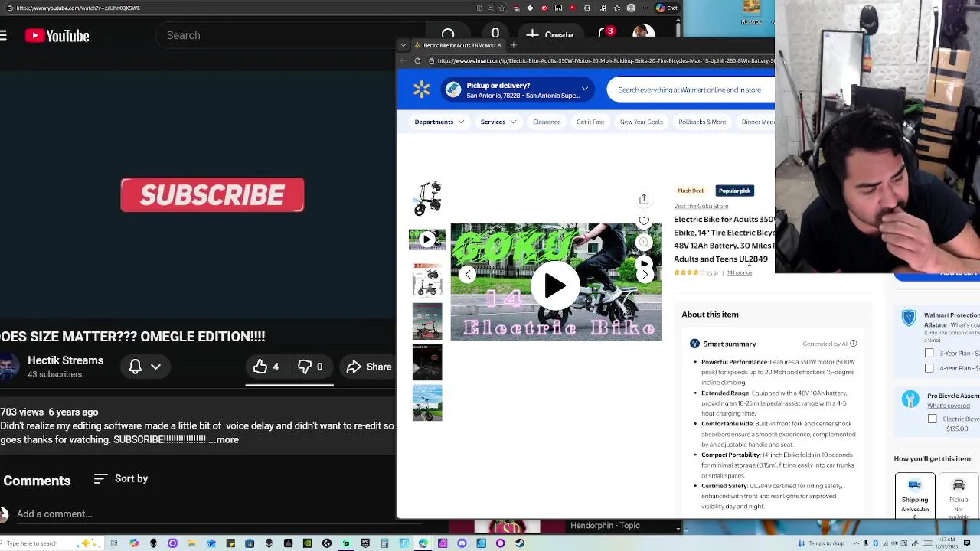The width and height of the screenshot is (980, 551).
Task: Share the YouTube video
Action: click(369, 367)
